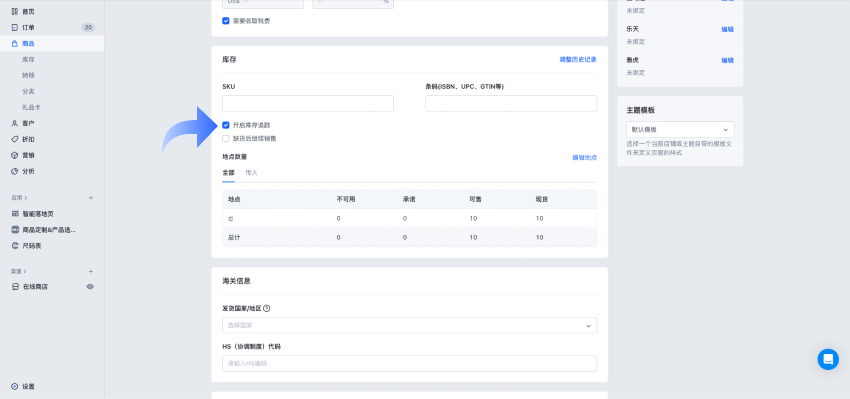
Task: Expand the 应用 section header
Action: (19, 198)
